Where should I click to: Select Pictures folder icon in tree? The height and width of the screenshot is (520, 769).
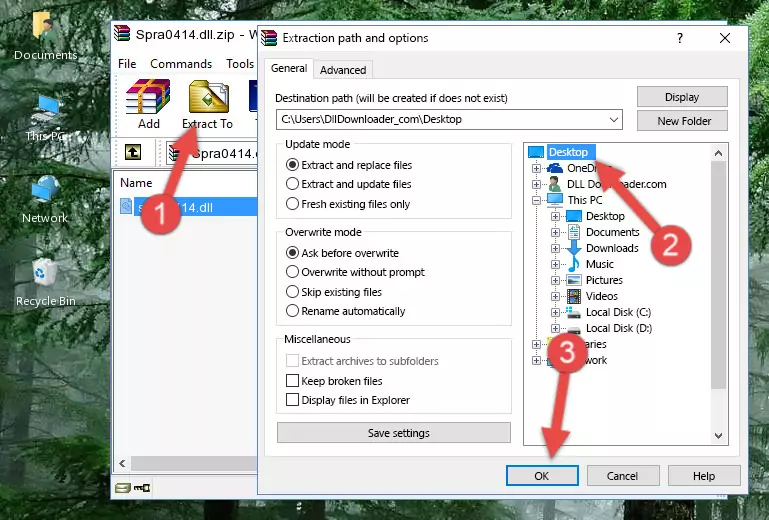[x=574, y=280]
